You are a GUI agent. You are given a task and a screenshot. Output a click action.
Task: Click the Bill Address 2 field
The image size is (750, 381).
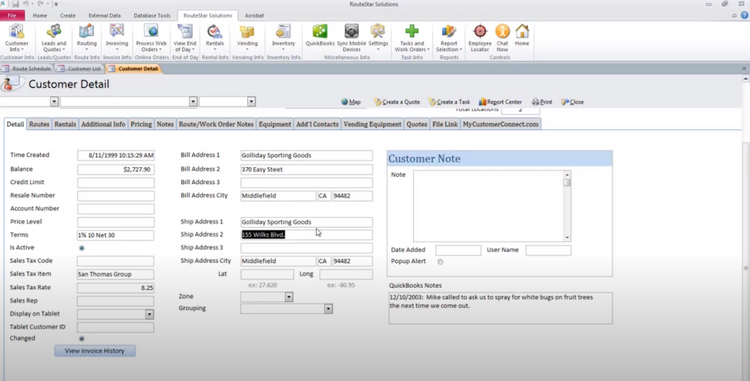(x=307, y=169)
